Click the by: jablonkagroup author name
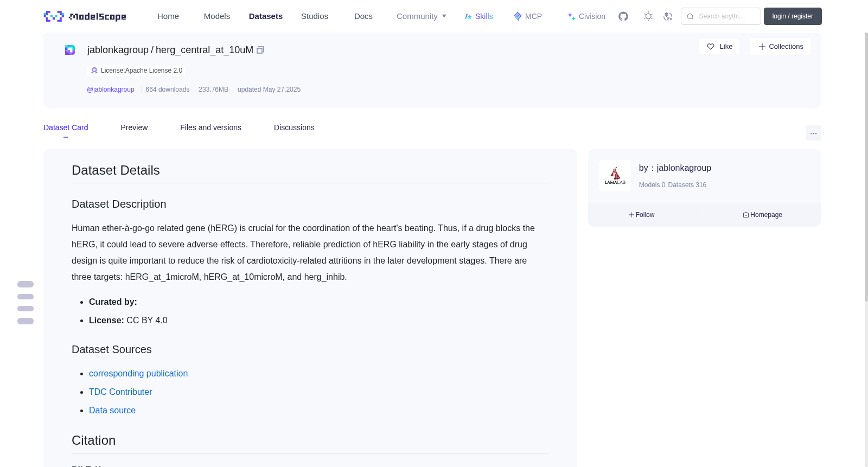This screenshot has width=868, height=467. pos(675,168)
